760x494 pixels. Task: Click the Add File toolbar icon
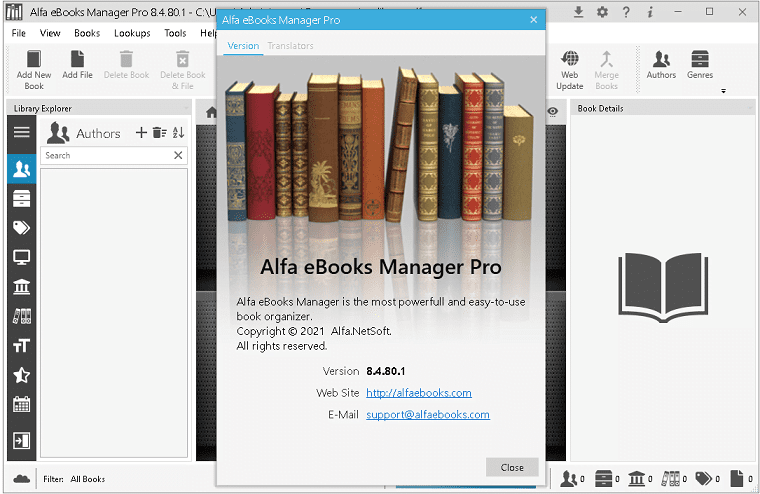click(77, 64)
